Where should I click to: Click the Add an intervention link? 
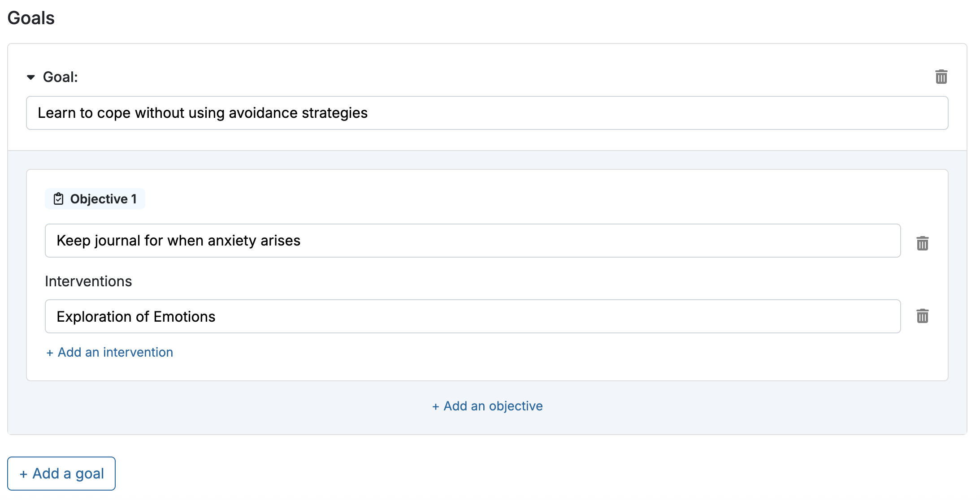109,352
